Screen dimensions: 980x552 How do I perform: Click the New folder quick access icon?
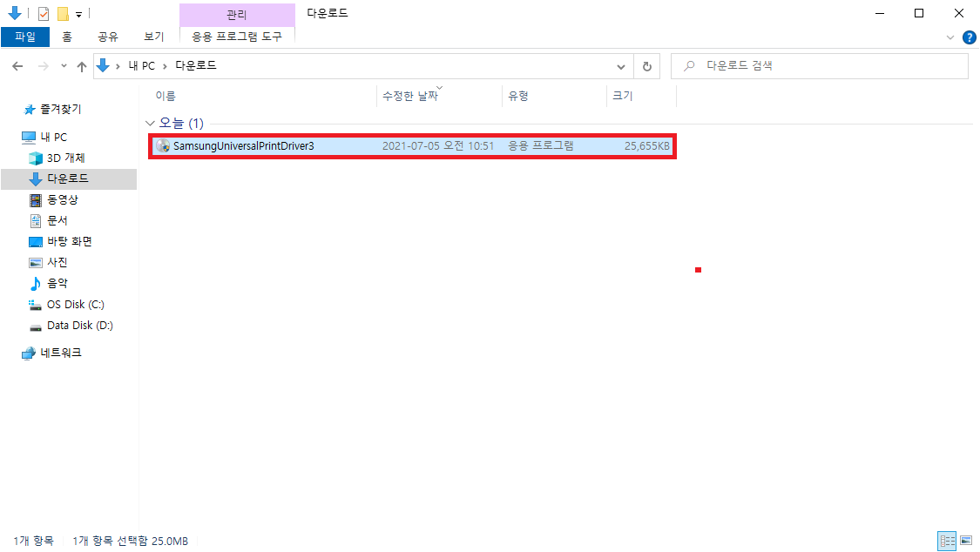point(63,13)
